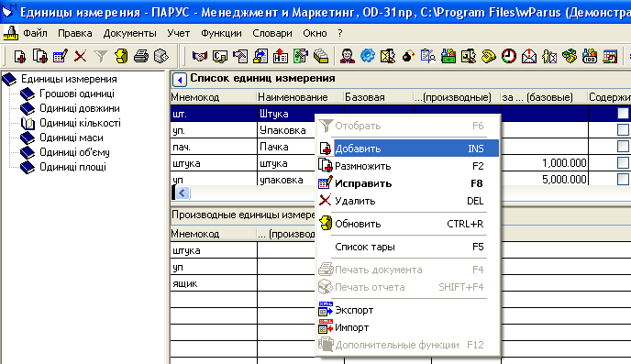Open the ? help menu
Screen dimensions: 631x364
340,33
